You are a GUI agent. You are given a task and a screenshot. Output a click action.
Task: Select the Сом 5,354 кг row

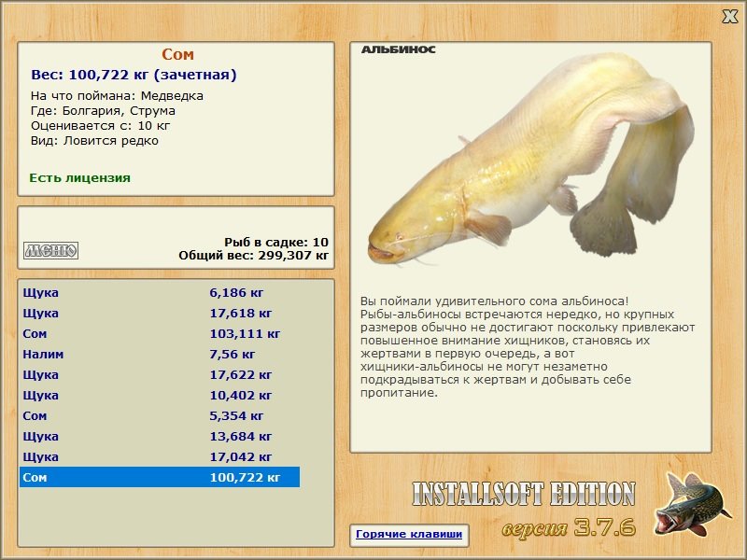pos(160,415)
